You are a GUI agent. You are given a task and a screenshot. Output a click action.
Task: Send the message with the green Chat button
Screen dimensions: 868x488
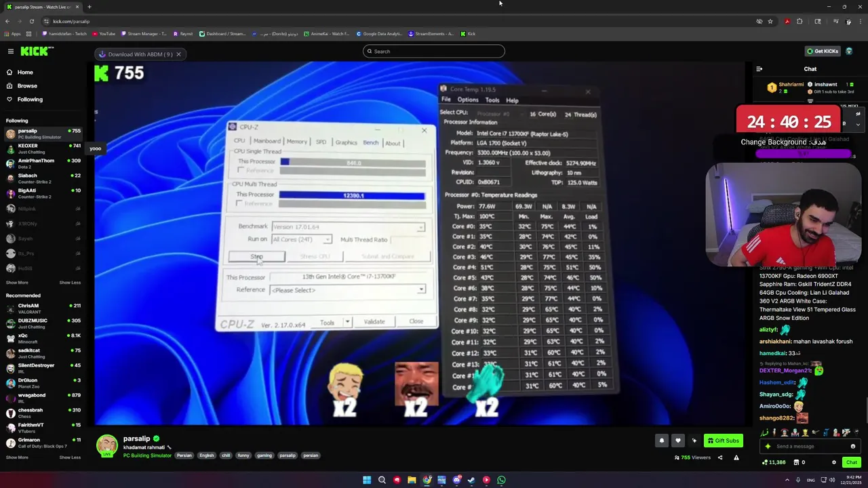851,462
